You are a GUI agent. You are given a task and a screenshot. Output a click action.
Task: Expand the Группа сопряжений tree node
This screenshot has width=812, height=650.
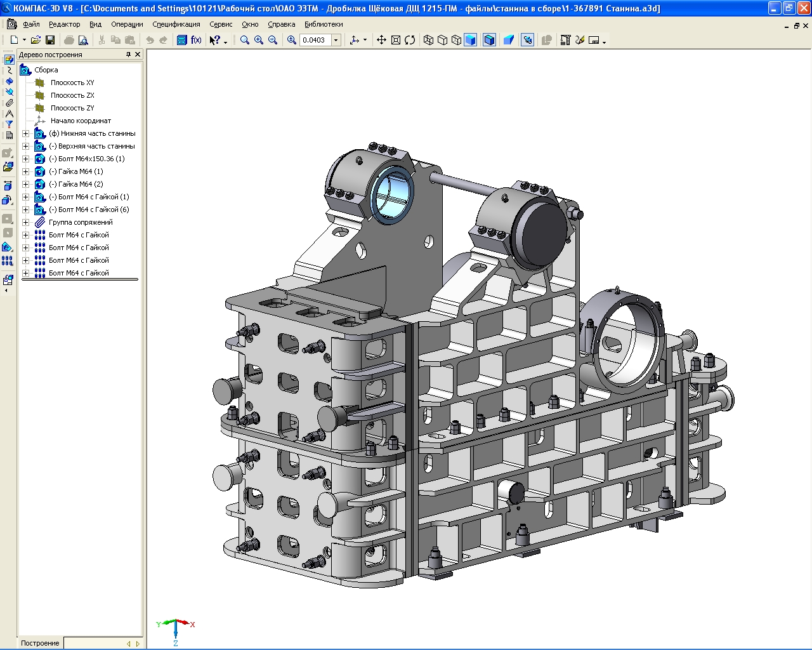(26, 222)
